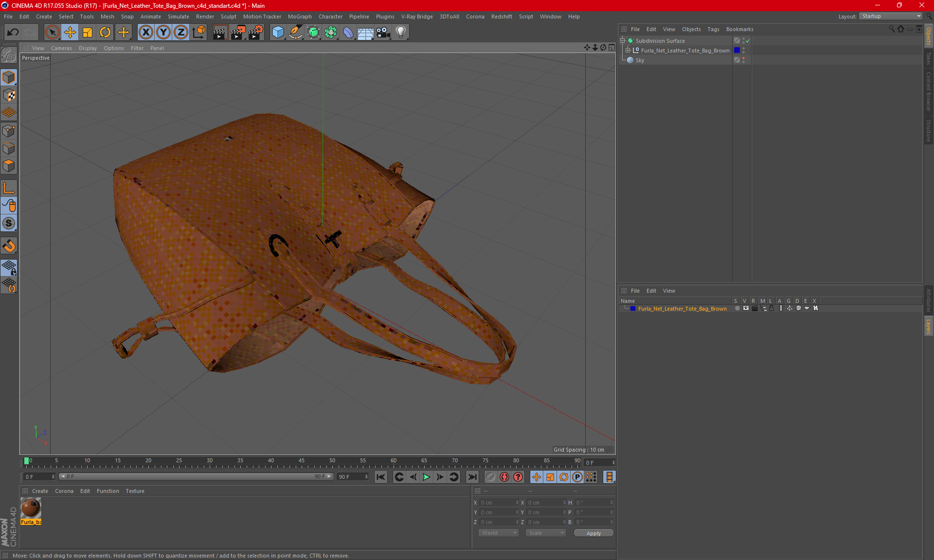Toggle layer Solo dot for Furla layer
The height and width of the screenshot is (560, 934).
click(737, 308)
